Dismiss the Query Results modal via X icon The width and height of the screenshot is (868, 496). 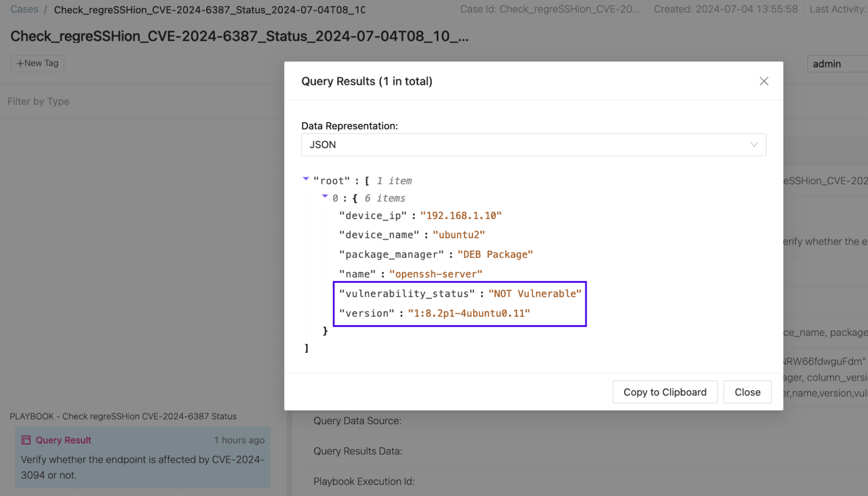(x=763, y=81)
